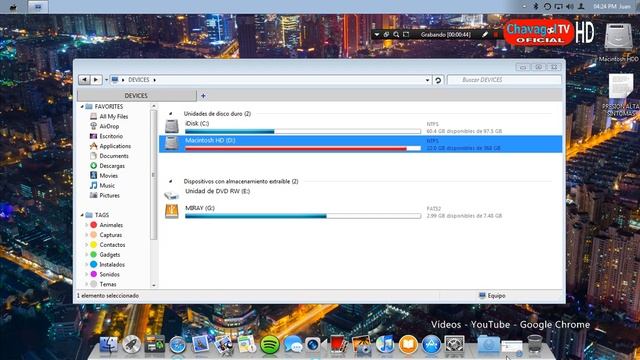Open Safari compass icon in dock
The width and height of the screenshot is (640, 360).
point(178,345)
